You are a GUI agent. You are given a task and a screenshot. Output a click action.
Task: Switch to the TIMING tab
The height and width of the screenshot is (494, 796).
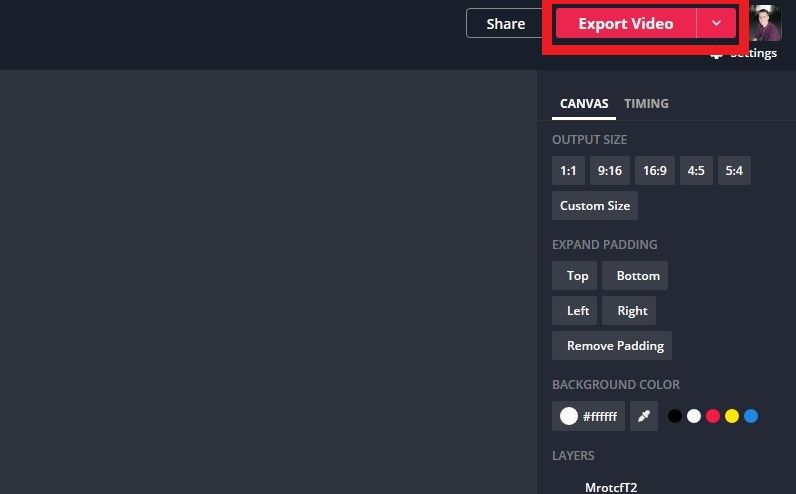[646, 104]
